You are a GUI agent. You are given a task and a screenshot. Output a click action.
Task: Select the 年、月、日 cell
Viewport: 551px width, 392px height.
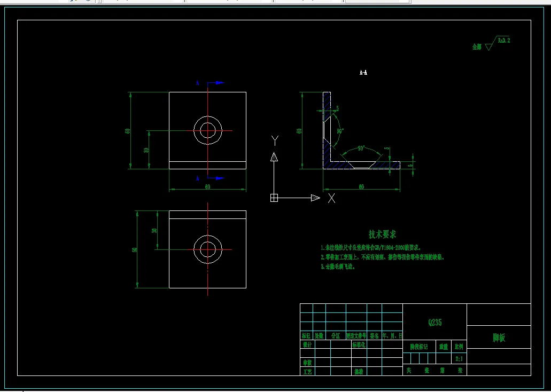pos(392,336)
